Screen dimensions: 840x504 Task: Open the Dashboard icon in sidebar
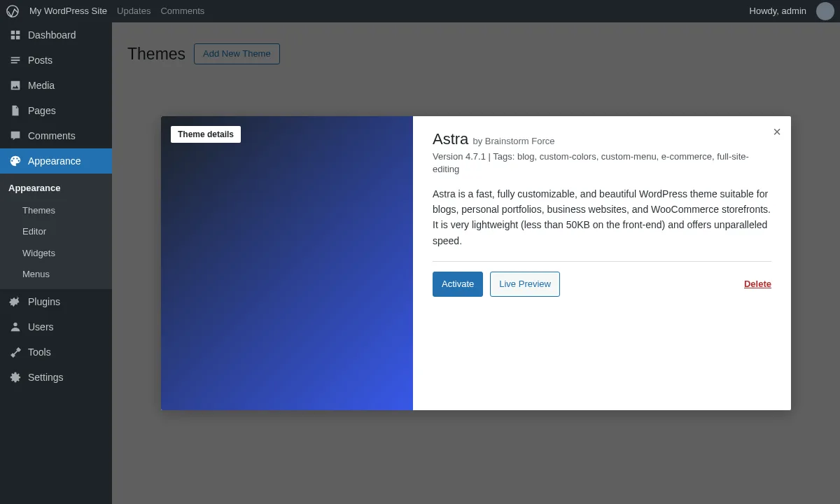tap(15, 35)
